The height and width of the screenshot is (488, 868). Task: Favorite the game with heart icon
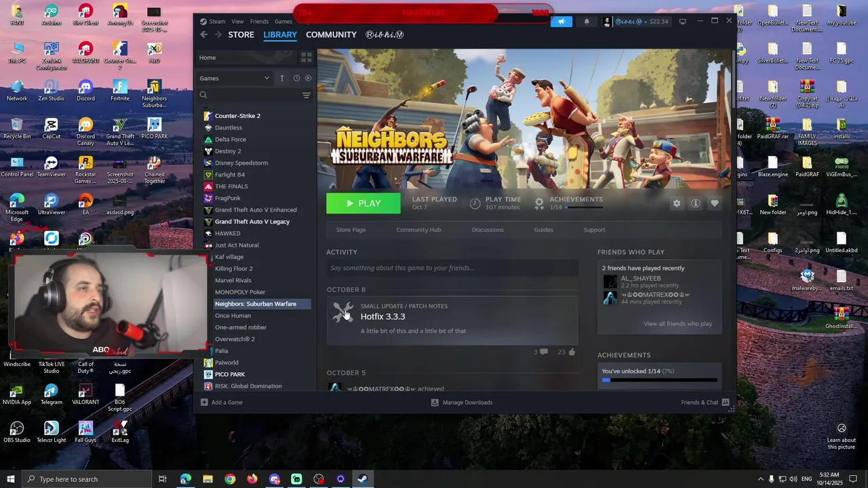click(714, 203)
